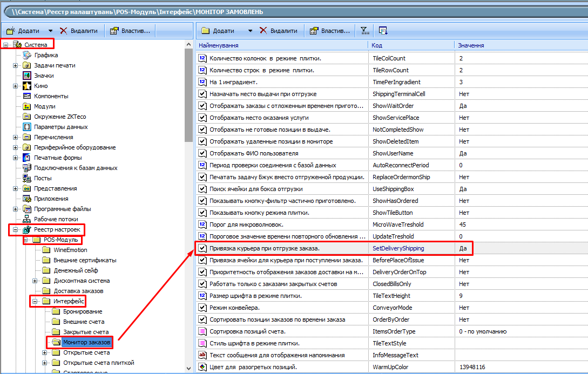This screenshot has height=374, width=588.
Task: Toggle checkbox for Привязка курьера при отгрузке заказа
Action: [202, 248]
